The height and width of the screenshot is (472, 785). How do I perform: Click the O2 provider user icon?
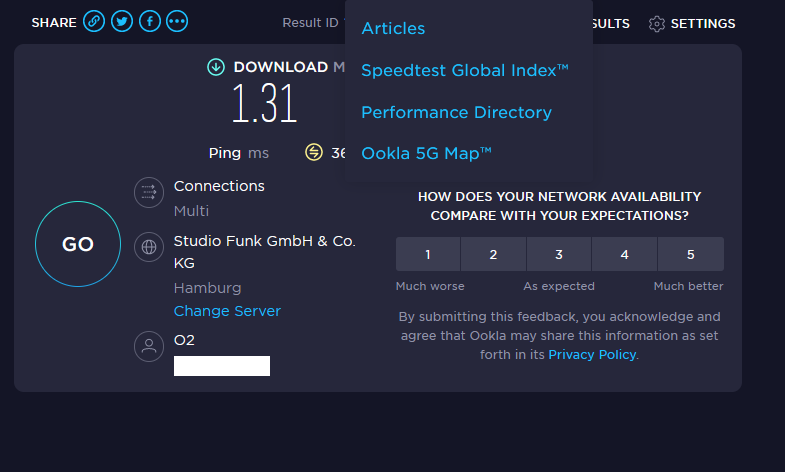[149, 346]
